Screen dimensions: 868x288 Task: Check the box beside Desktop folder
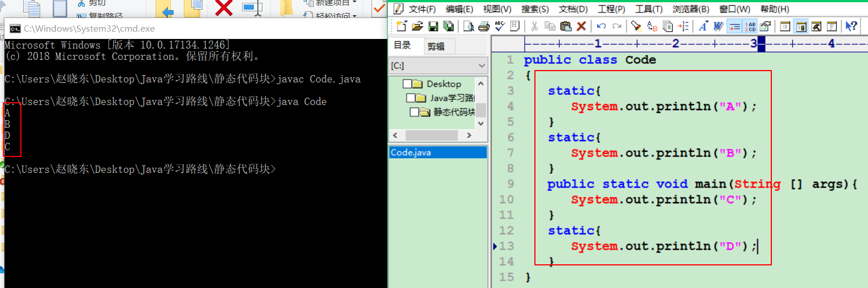coord(407,84)
